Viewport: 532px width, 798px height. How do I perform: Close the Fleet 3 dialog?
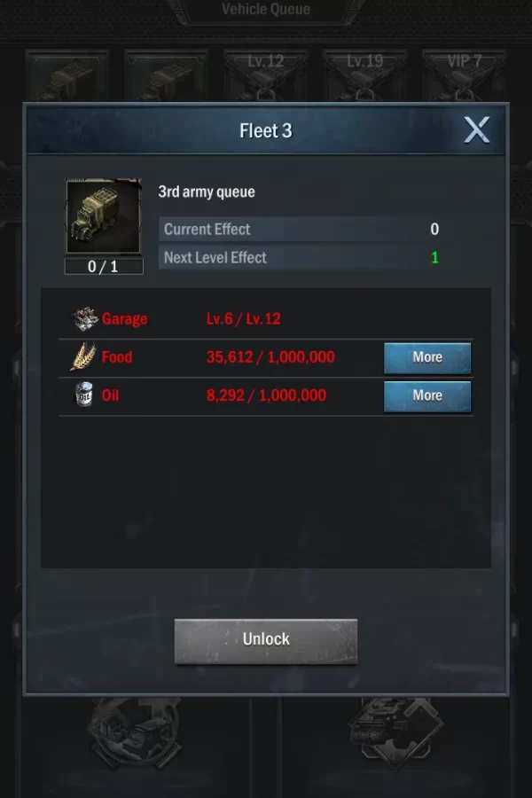point(476,129)
